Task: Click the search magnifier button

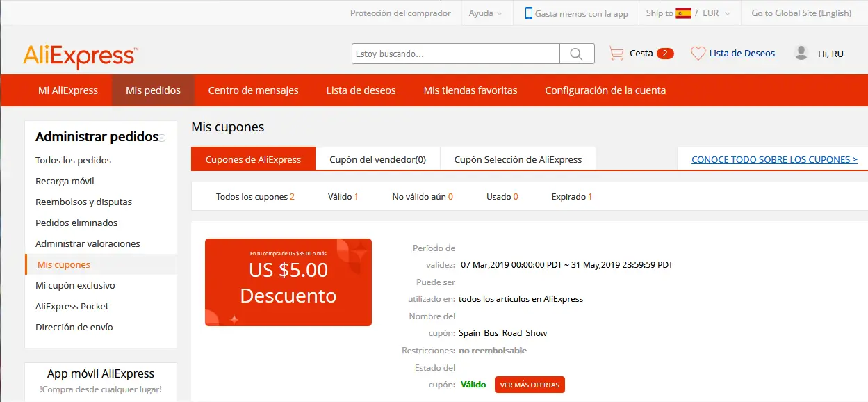Action: tap(577, 54)
